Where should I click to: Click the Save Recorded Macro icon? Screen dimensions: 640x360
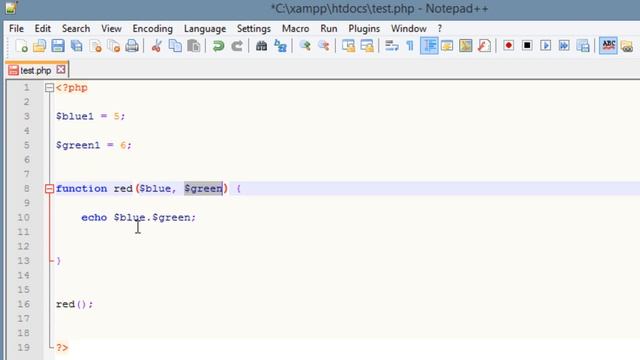point(583,46)
